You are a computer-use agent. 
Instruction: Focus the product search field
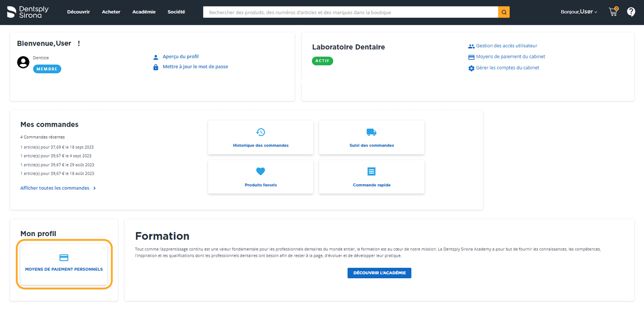pos(350,12)
